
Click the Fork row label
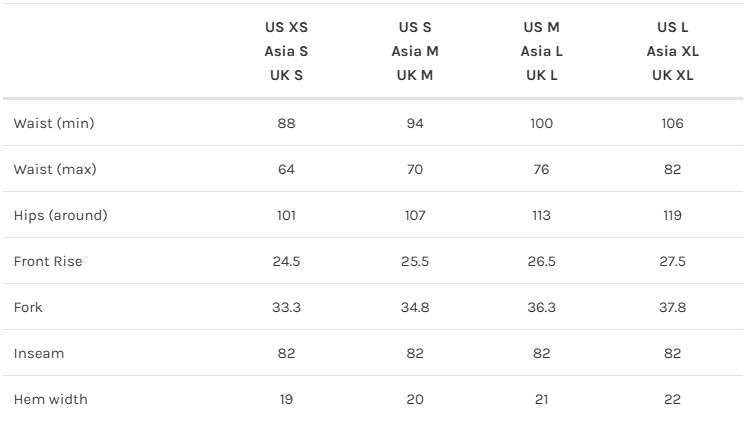pyautogui.click(x=28, y=307)
